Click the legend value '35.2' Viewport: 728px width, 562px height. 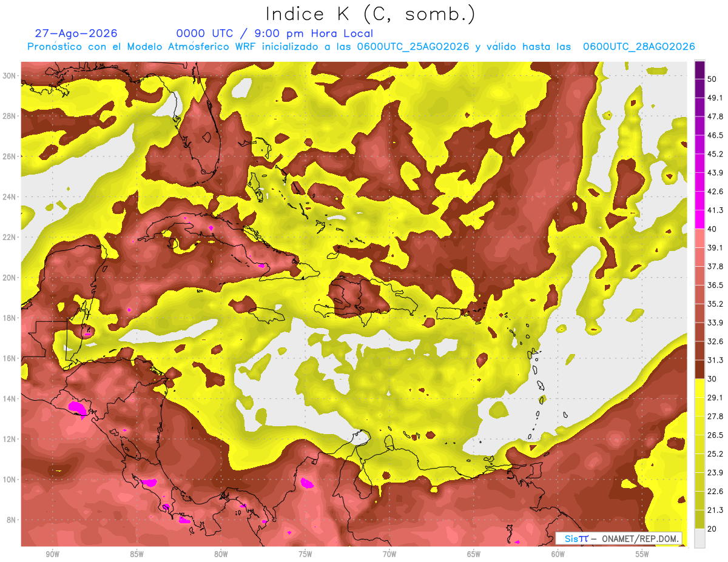coord(715,304)
